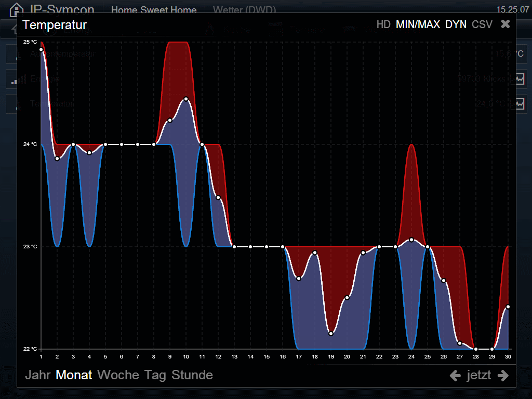The height and width of the screenshot is (399, 532).
Task: Toggle HD chart mode
Action: tap(383, 24)
